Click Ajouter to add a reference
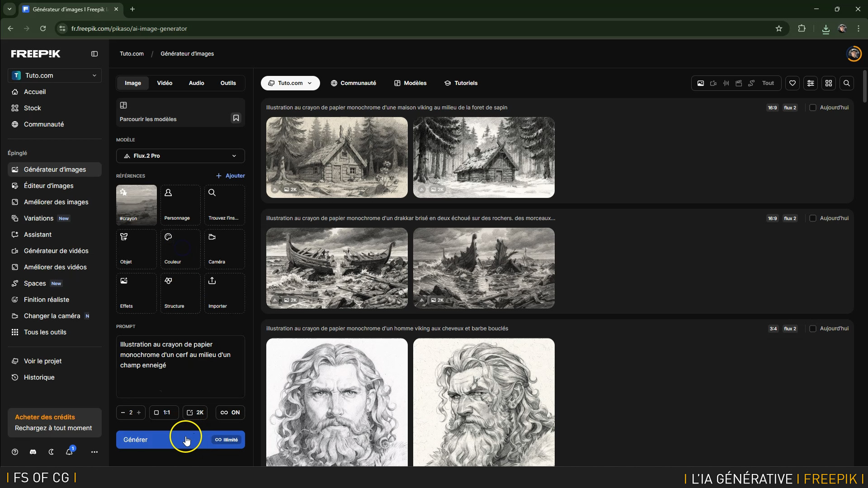 coord(231,176)
